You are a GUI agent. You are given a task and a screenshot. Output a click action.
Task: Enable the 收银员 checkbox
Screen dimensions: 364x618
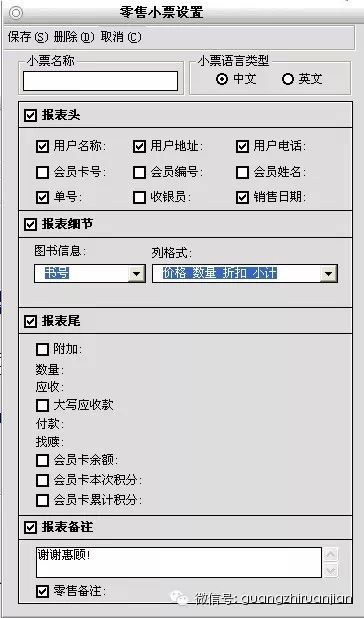[x=139, y=197]
